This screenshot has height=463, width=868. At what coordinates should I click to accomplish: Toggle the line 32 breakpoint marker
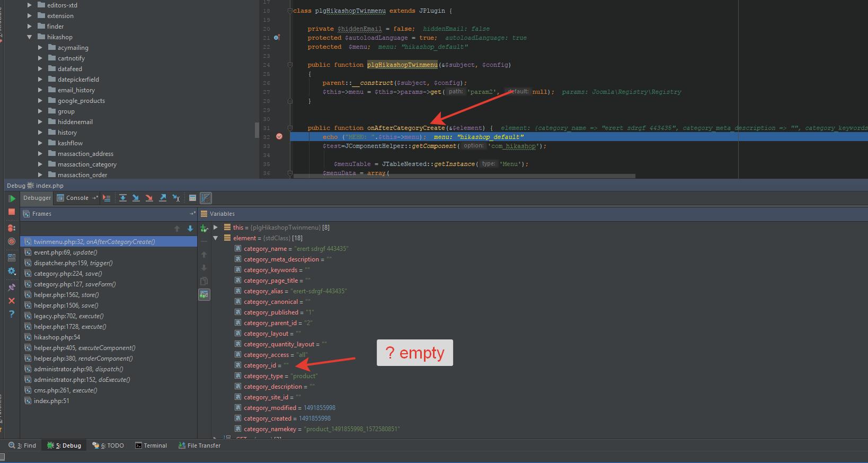point(279,137)
